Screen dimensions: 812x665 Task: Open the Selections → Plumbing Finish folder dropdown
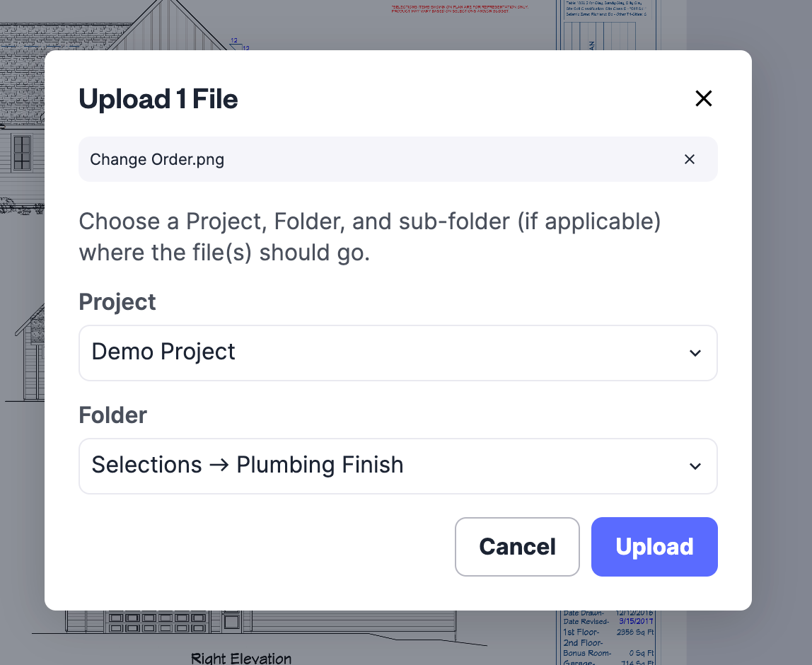pos(398,466)
